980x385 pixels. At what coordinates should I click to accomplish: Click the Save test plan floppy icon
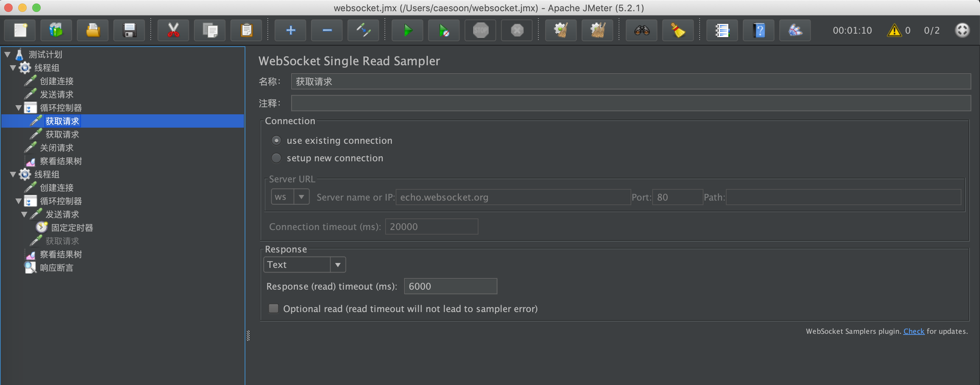129,31
